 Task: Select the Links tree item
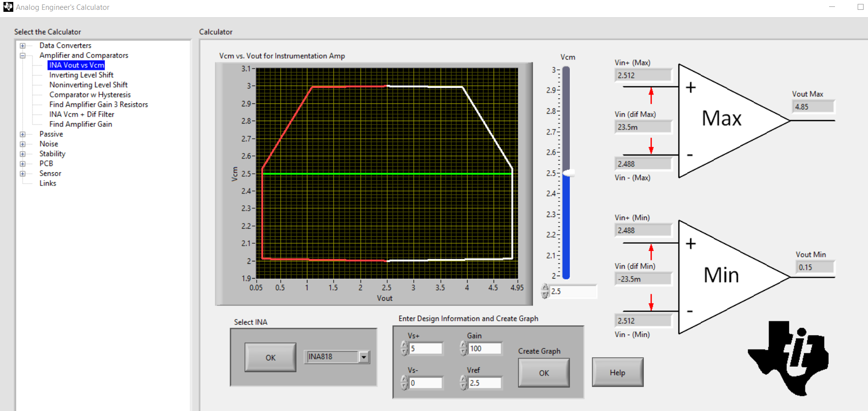click(x=48, y=183)
